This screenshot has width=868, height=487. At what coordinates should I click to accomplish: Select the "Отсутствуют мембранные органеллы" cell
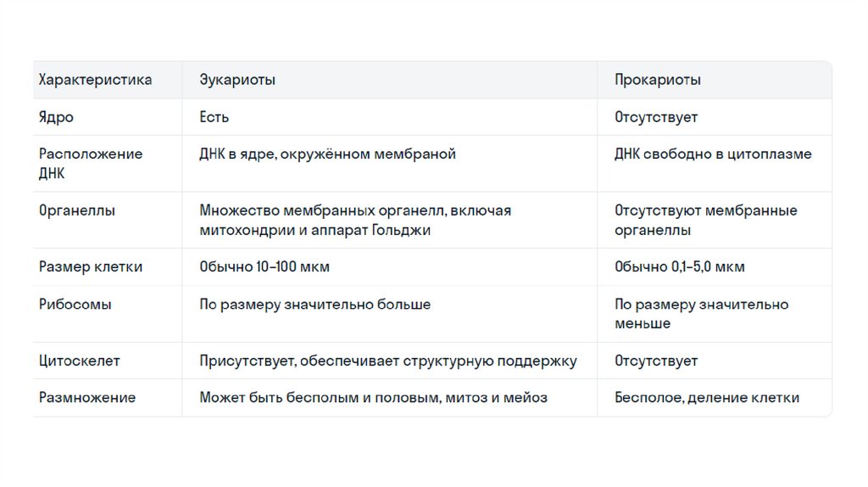pyautogui.click(x=705, y=220)
